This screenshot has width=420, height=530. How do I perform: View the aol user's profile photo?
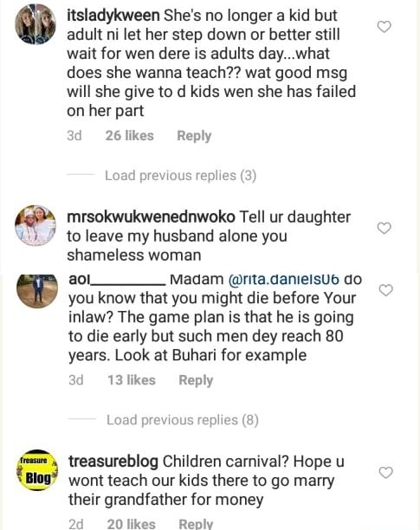37,291
